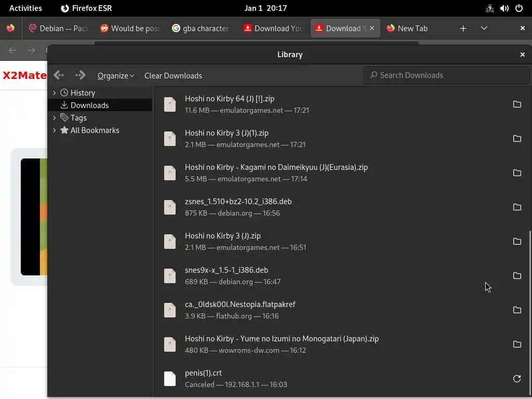Select snes9x-x_1.5-1_i386.deb entry
Screen dimensions: 532x399
342,275
